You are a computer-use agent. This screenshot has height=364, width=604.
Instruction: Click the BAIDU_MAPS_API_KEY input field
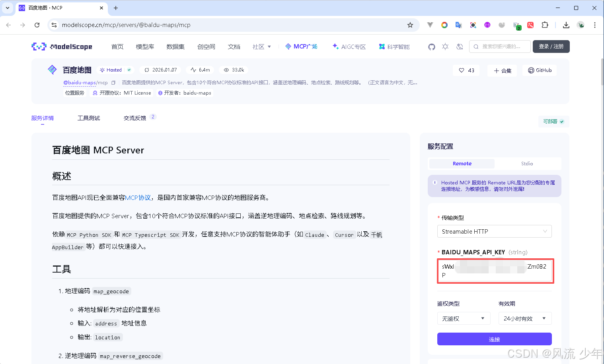coord(495,271)
